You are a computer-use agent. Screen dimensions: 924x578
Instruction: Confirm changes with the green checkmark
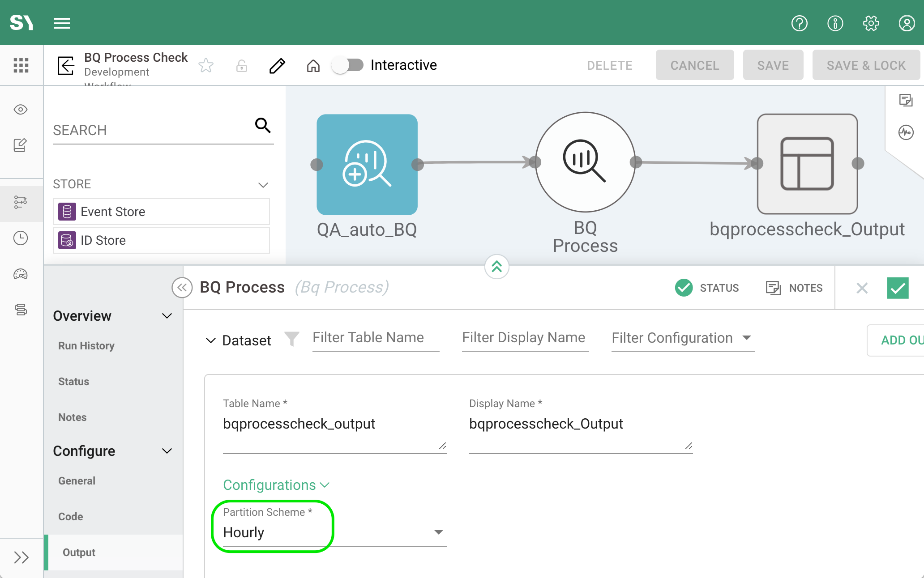(898, 288)
